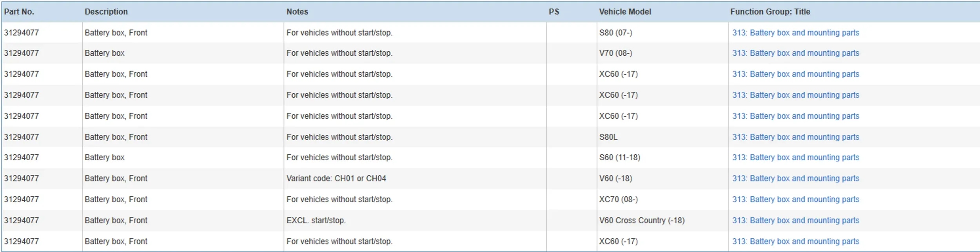Open Battery box link in S80L row
Image resolution: width=980 pixels, height=252 pixels.
[x=795, y=137]
